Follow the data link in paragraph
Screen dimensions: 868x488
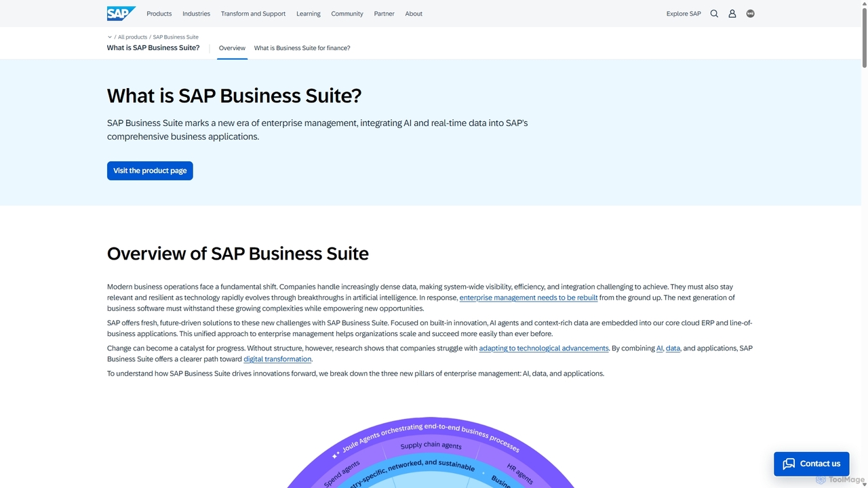coord(673,348)
